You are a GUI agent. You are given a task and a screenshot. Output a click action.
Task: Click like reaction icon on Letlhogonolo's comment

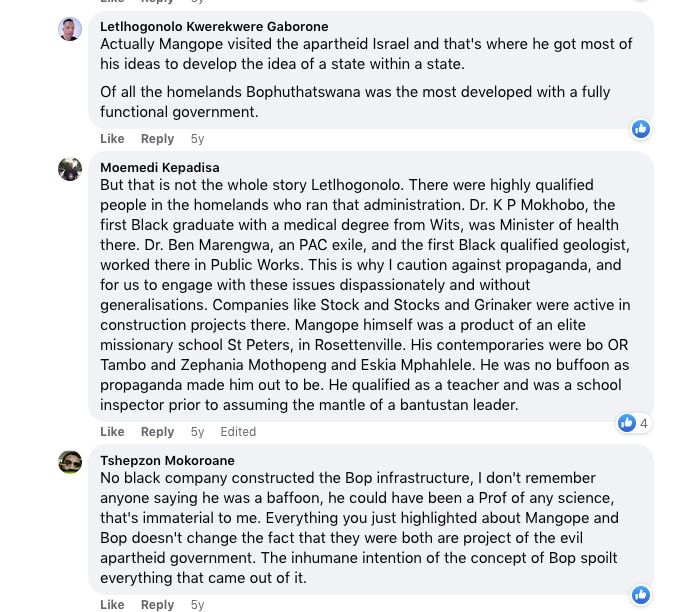coord(641,129)
